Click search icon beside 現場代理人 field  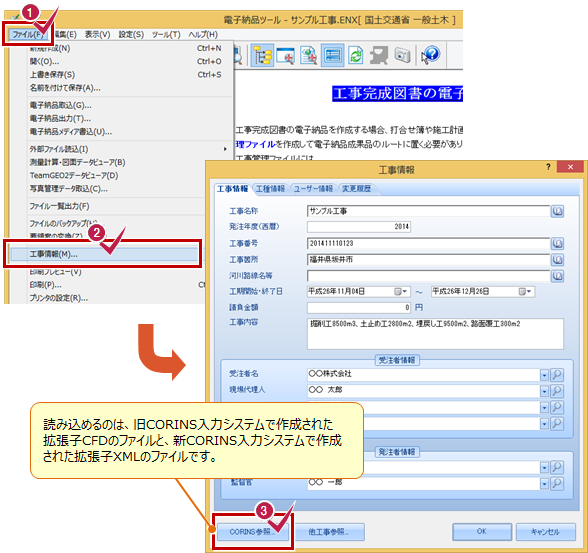tap(557, 391)
